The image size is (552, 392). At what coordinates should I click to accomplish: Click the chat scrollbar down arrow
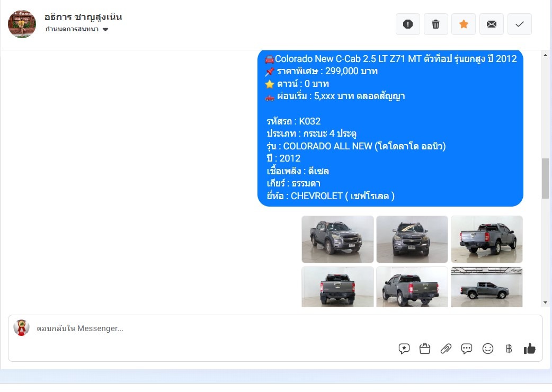(x=545, y=302)
